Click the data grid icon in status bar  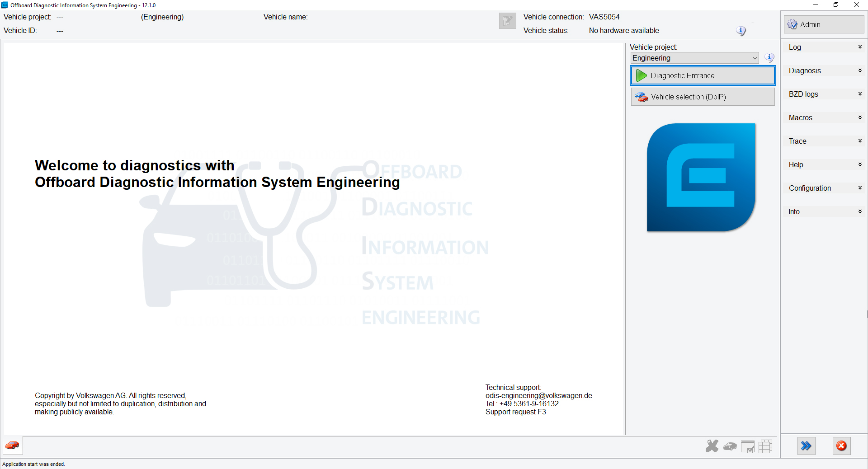765,446
